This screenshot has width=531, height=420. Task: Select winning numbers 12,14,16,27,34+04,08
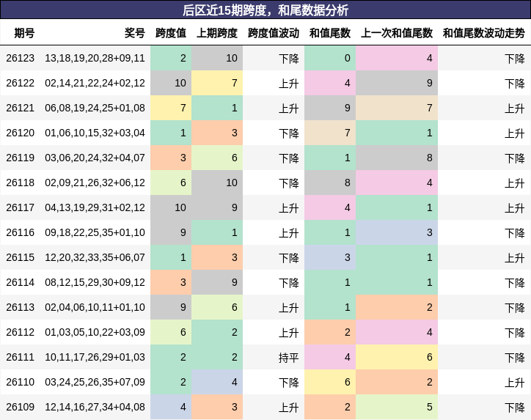click(95, 407)
